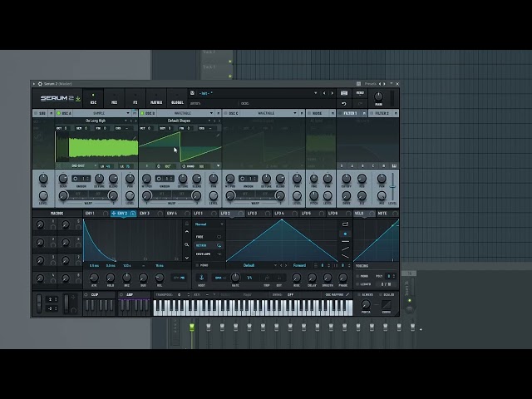532x399 pixels.
Task: Toggle the OSC A enable light
Action: pyautogui.click(x=58, y=113)
